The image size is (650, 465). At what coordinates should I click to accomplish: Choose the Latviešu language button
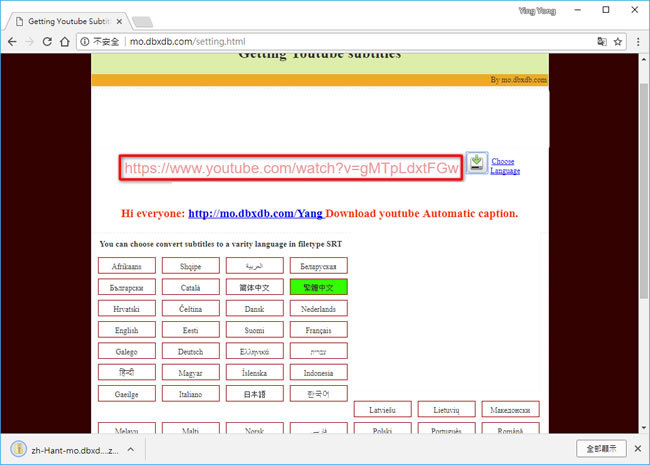click(x=383, y=409)
